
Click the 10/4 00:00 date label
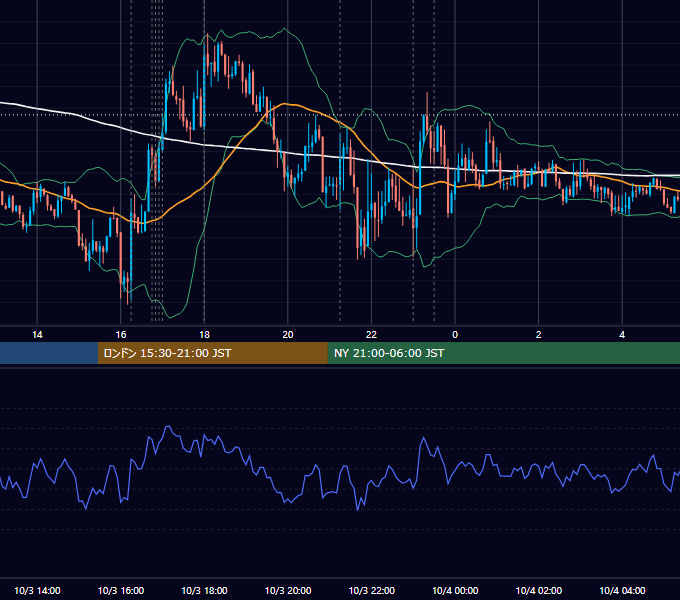pyautogui.click(x=455, y=590)
